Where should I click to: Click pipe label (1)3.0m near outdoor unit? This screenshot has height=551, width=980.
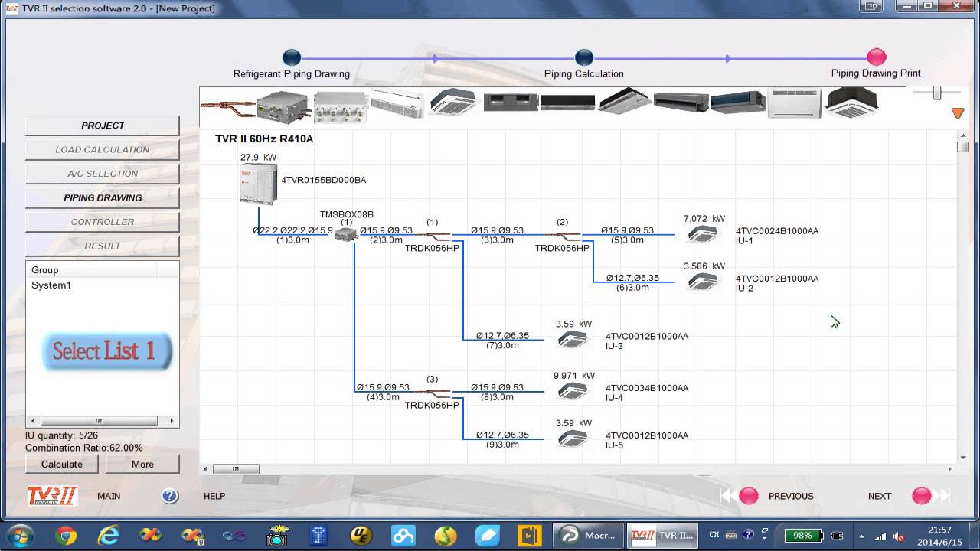tap(292, 240)
